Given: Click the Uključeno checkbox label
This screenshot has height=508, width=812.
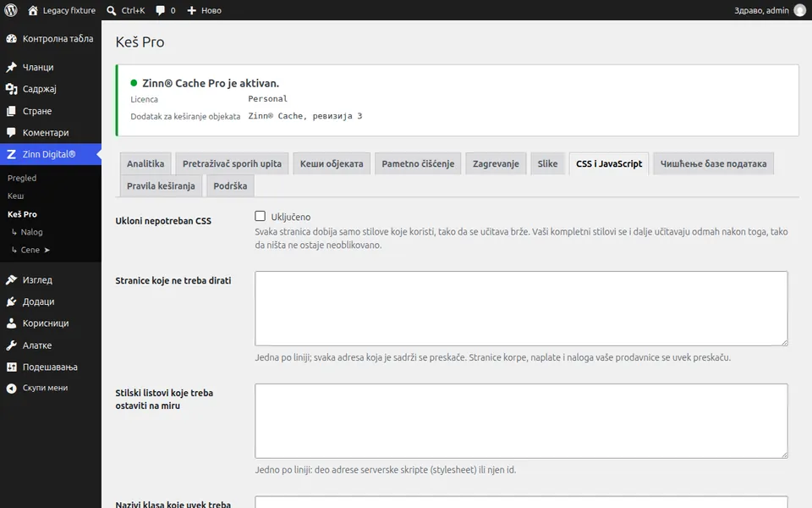Looking at the screenshot, I should [290, 218].
